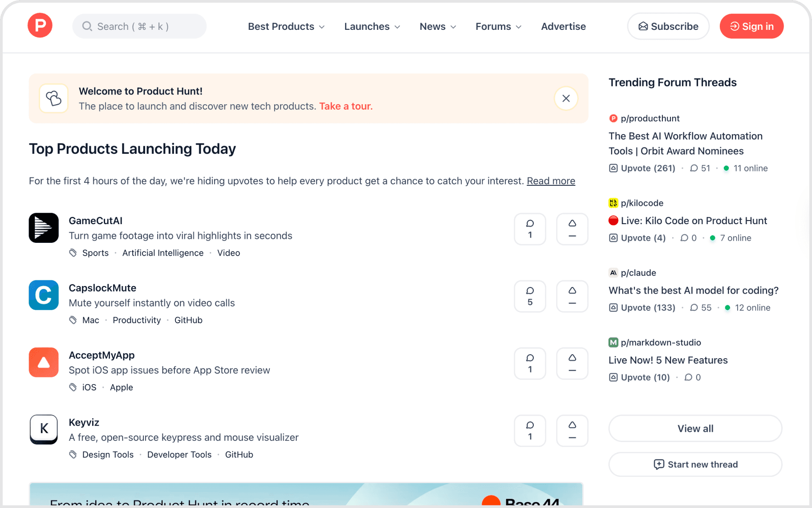The image size is (812, 508).
Task: Open AcceptMyApp product title
Action: coord(101,355)
